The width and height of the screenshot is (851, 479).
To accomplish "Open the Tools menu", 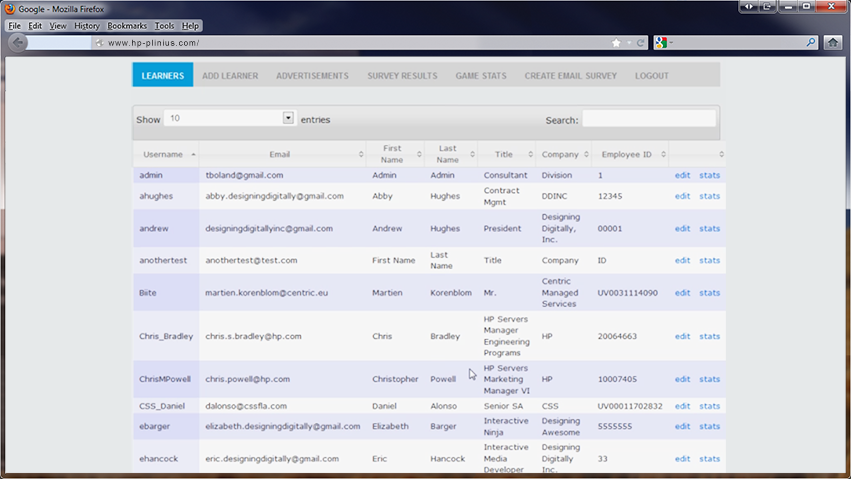I will click(164, 25).
